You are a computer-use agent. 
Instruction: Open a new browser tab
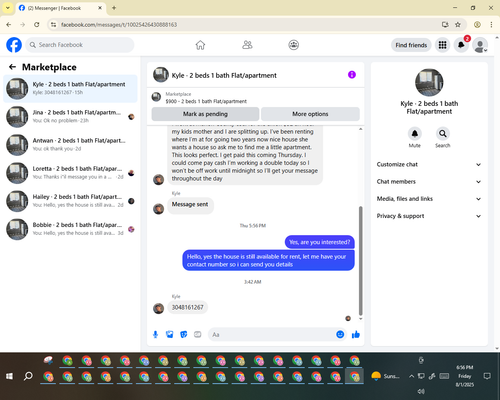click(114, 8)
